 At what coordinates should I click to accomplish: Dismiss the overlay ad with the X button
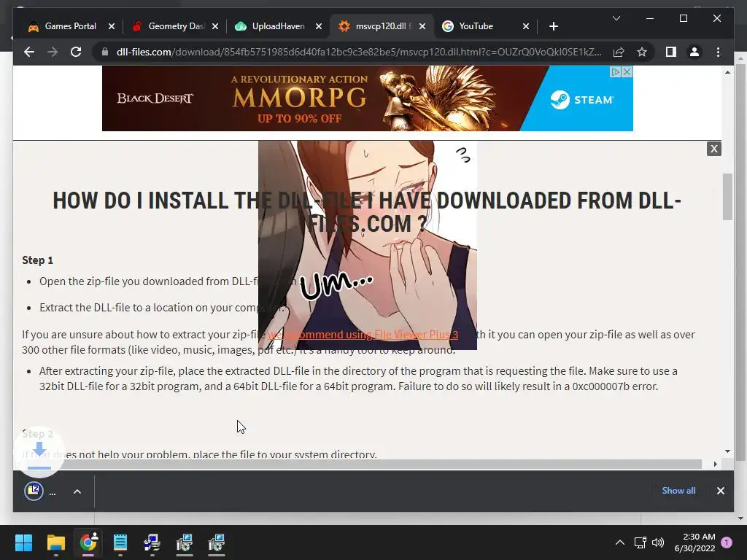point(713,149)
